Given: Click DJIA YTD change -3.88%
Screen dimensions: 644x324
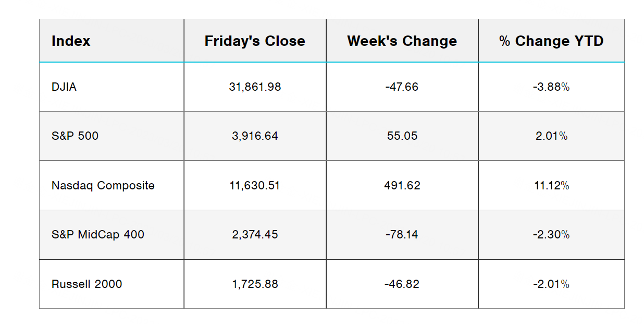Looking at the screenshot, I should click(551, 87).
